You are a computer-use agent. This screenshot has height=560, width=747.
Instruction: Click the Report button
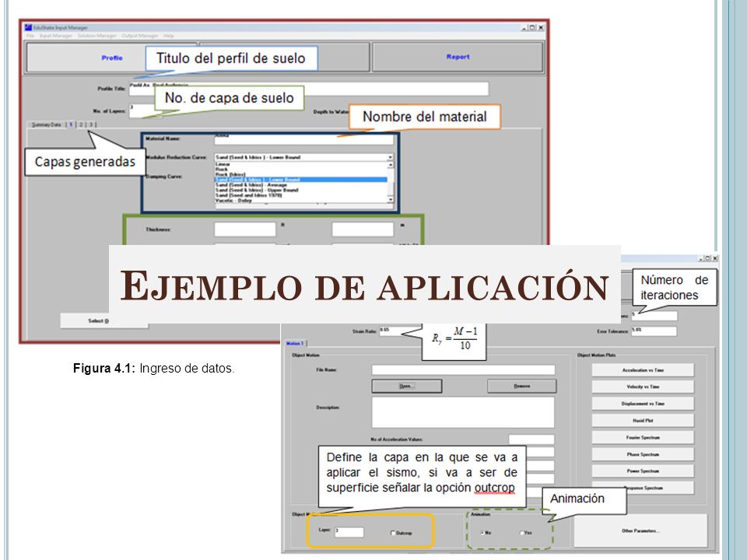click(458, 57)
